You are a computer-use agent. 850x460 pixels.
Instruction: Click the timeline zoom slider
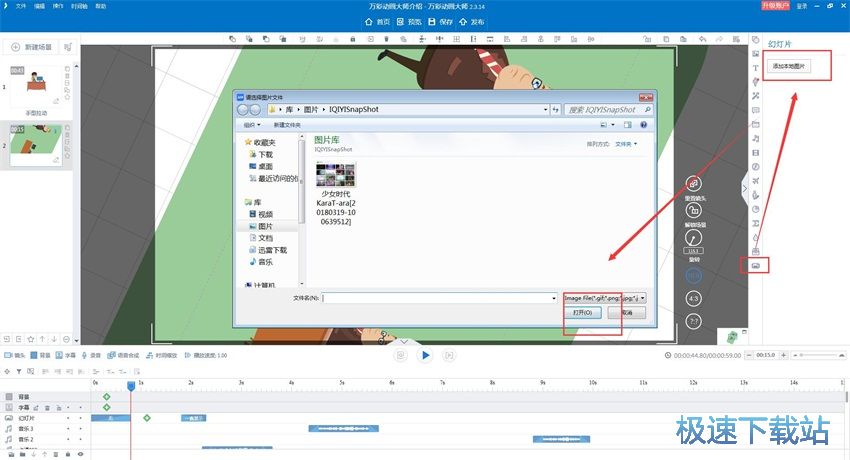[x=818, y=355]
